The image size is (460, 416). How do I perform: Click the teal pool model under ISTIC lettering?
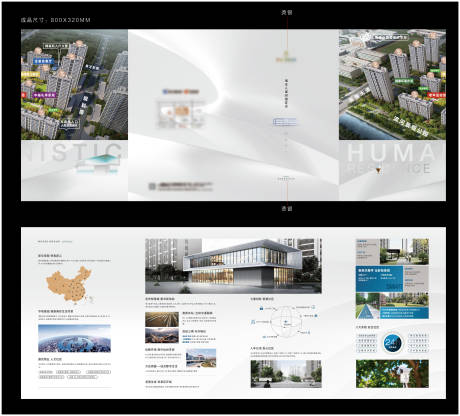98,164
